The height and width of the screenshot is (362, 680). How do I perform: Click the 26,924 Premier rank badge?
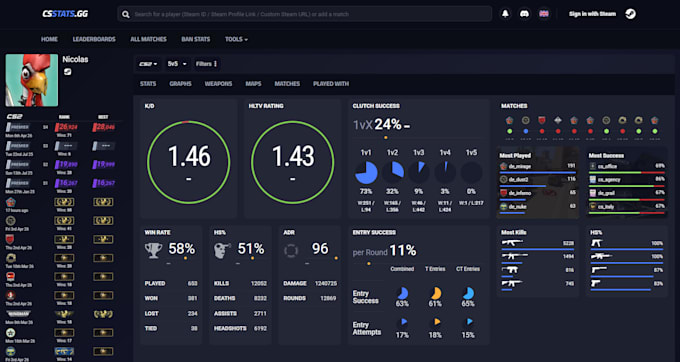point(65,127)
